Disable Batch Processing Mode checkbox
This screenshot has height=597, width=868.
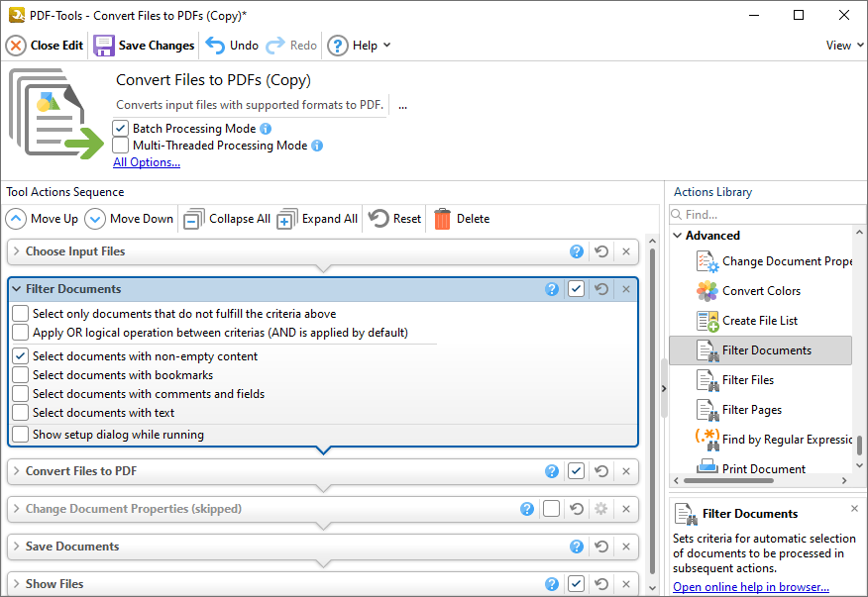pyautogui.click(x=120, y=129)
